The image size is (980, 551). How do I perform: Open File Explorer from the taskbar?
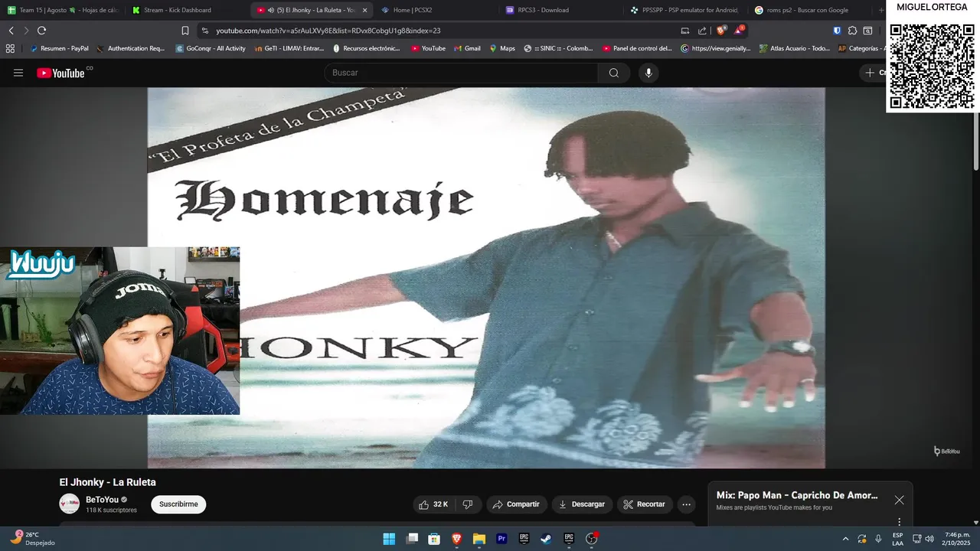coord(479,539)
